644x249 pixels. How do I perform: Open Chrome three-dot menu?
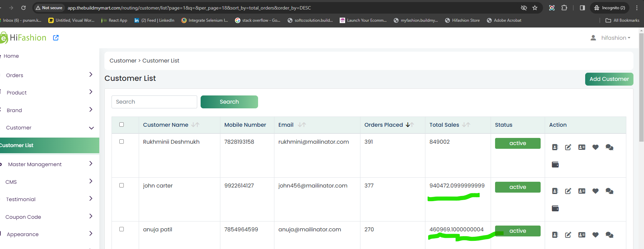click(637, 8)
